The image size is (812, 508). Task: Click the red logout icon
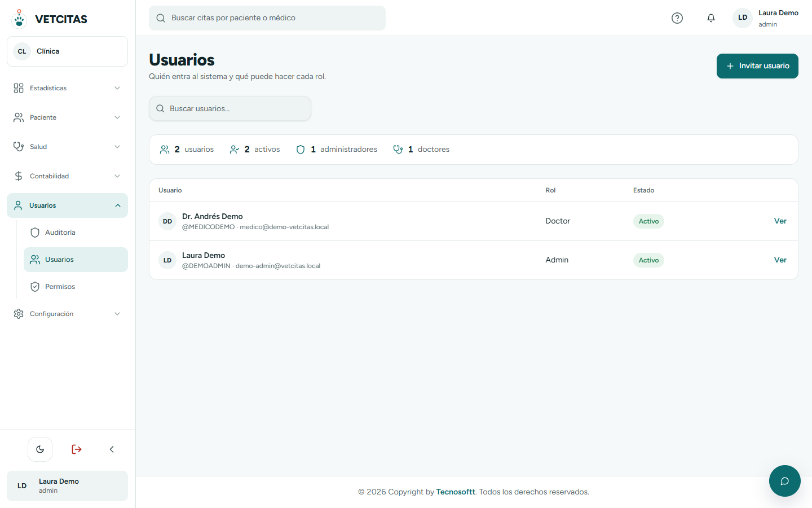[77, 449]
